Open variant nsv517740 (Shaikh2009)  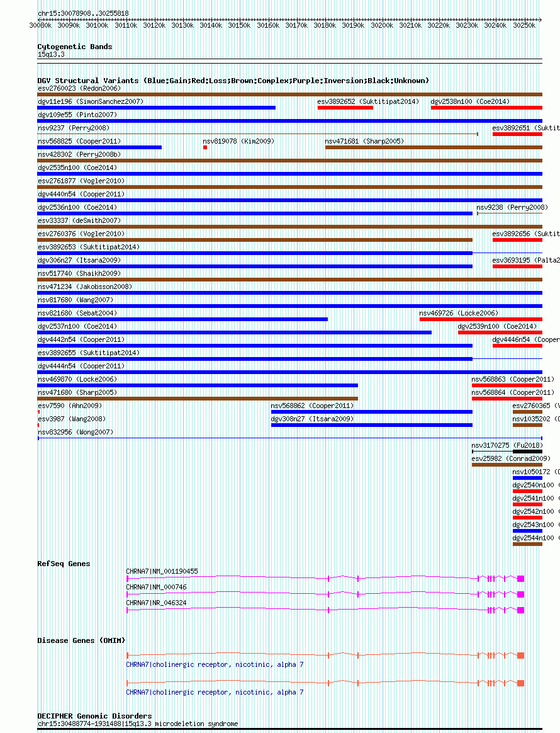(79, 273)
